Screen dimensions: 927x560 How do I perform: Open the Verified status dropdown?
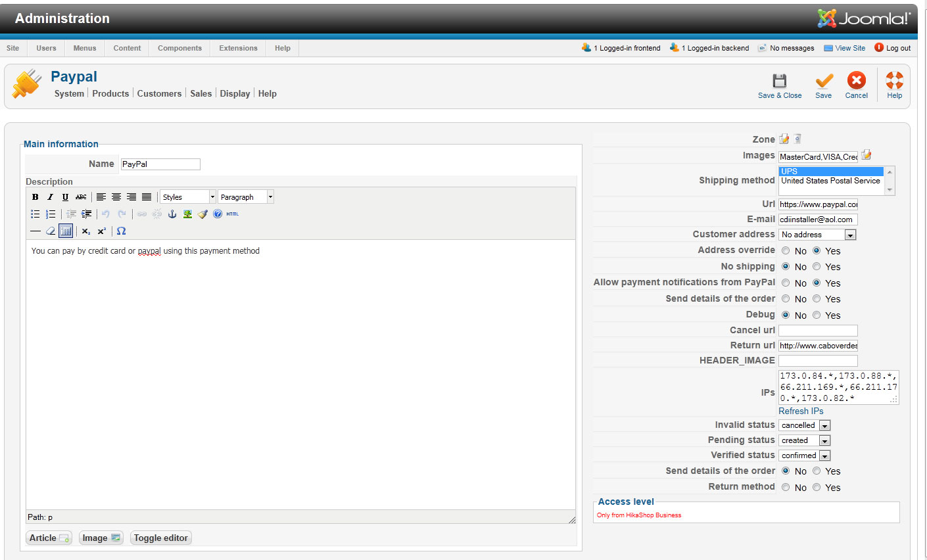[x=805, y=455]
